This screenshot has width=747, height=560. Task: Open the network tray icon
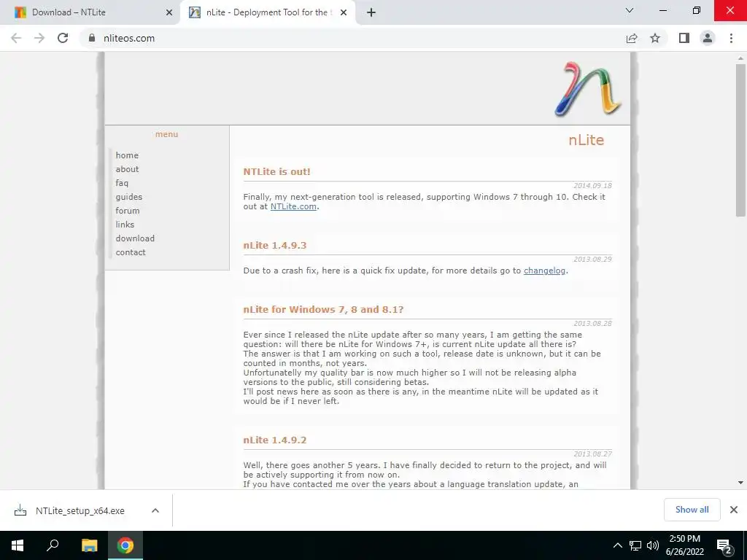click(635, 545)
